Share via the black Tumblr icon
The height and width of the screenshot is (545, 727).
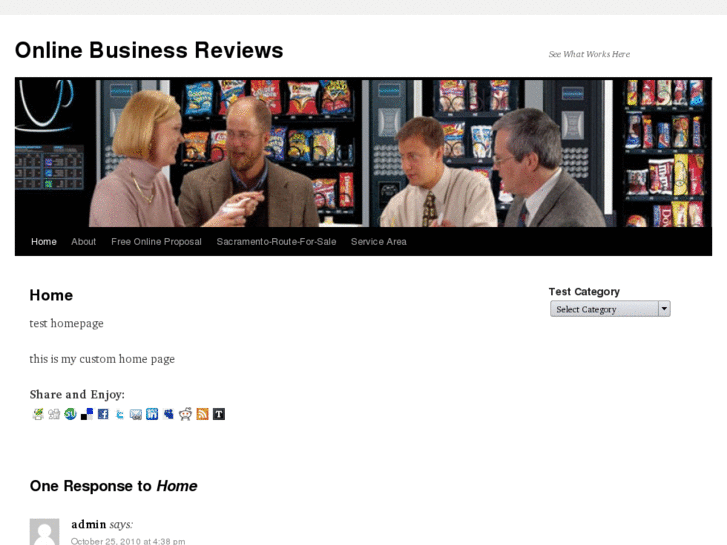pos(219,414)
